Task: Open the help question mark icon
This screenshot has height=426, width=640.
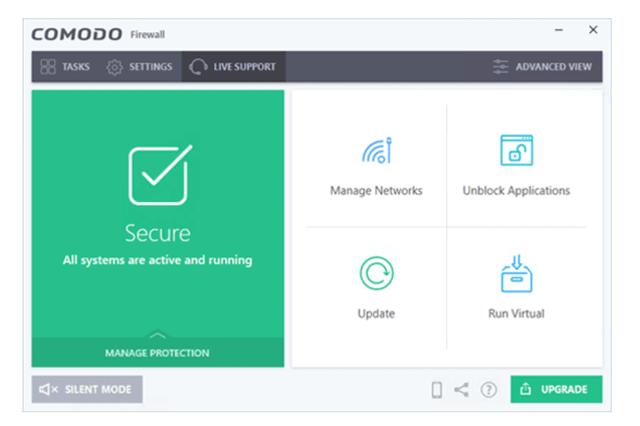Action: tap(489, 390)
